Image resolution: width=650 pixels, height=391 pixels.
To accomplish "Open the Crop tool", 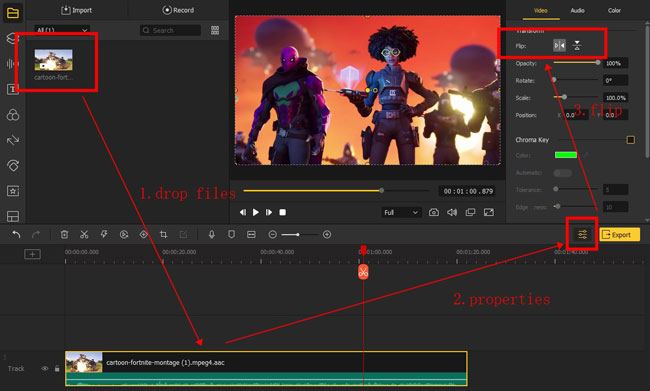I will pos(163,235).
